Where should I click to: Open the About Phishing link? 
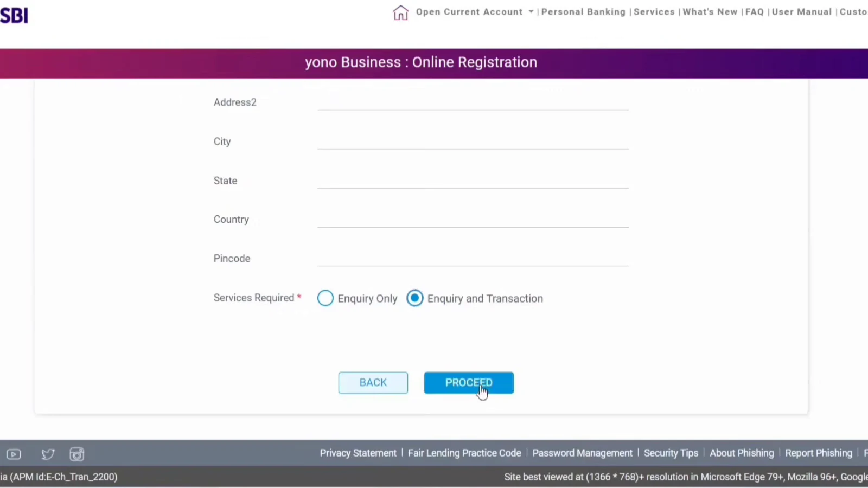coord(742,453)
